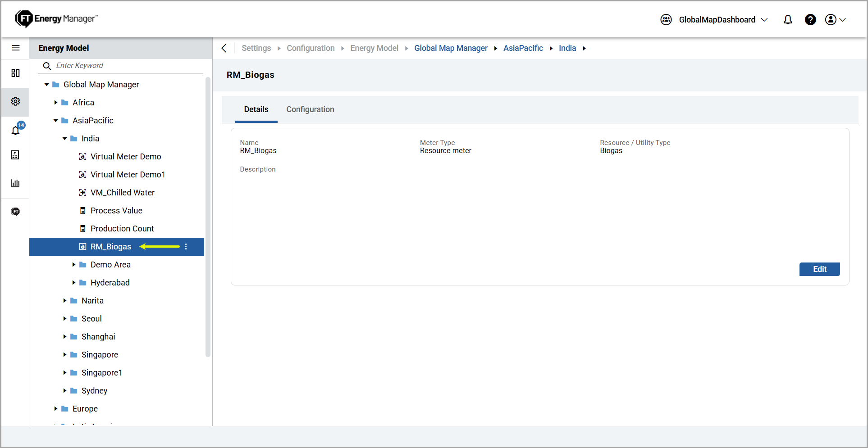This screenshot has width=868, height=448.
Task: Select Virtual Meter Demo1 in tree
Action: click(128, 175)
